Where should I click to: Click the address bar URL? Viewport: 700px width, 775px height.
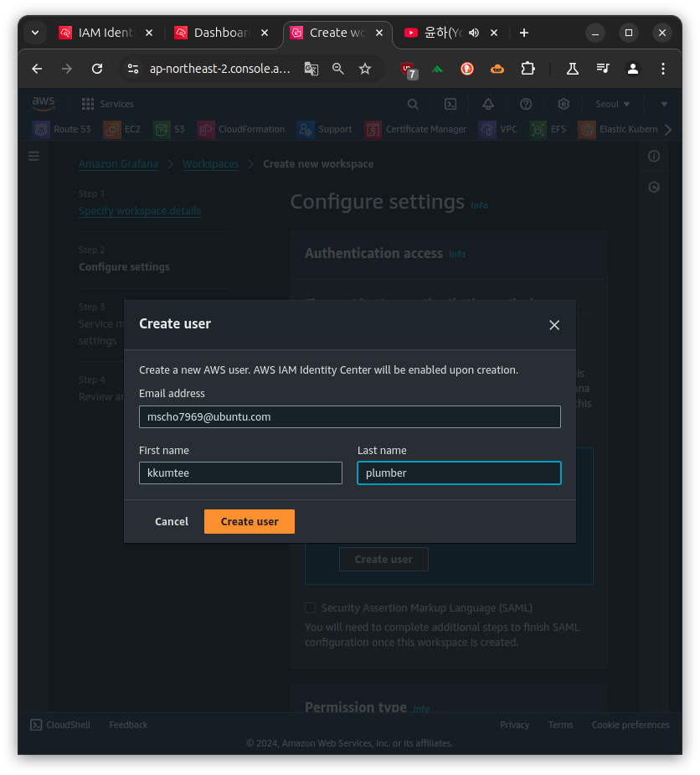click(220, 69)
